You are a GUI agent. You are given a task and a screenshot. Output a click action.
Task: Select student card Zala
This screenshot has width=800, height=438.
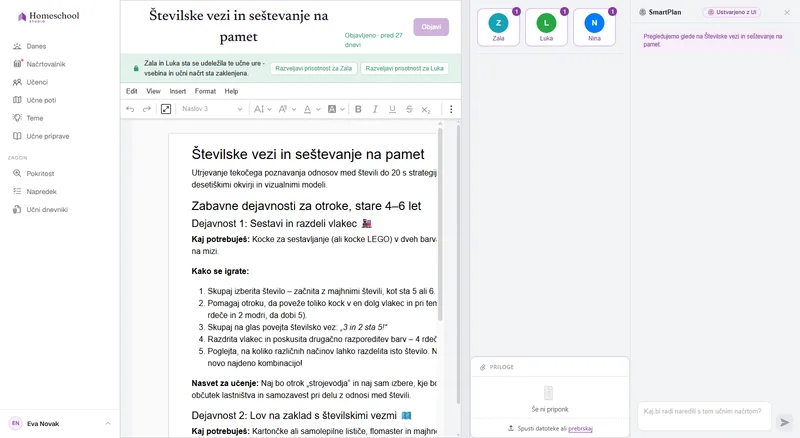point(498,28)
